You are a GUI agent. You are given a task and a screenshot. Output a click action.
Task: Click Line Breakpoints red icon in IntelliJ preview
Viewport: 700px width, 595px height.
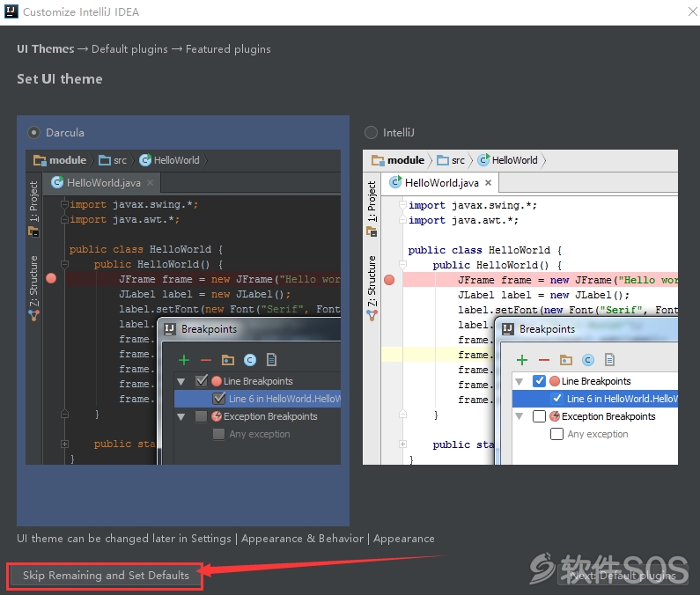click(555, 381)
